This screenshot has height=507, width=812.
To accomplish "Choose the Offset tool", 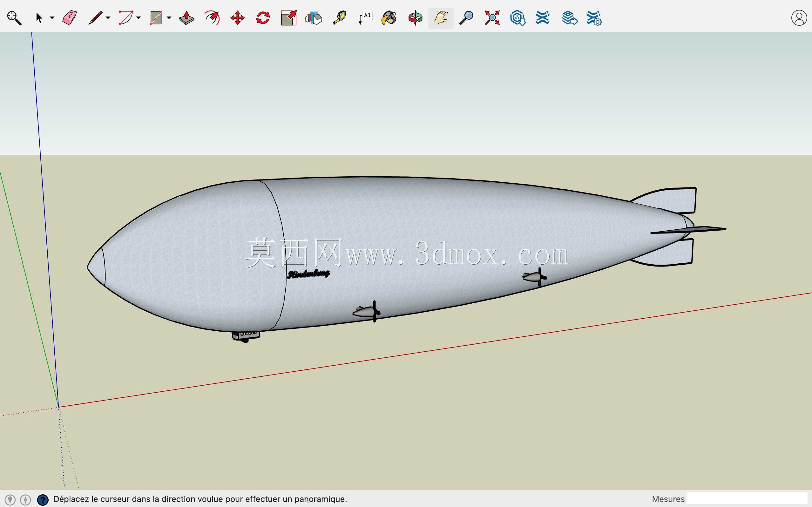I will click(212, 18).
